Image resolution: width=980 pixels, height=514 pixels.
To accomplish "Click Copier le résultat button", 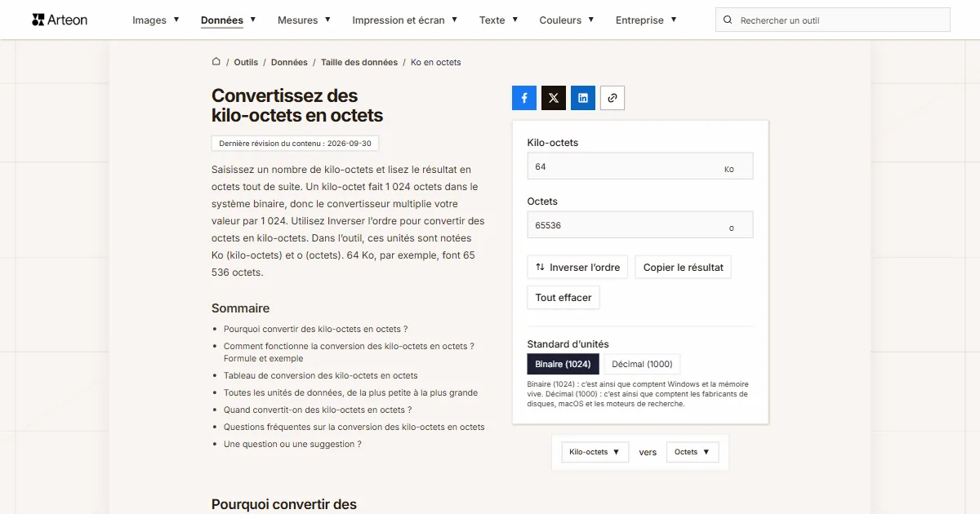I will click(684, 268).
